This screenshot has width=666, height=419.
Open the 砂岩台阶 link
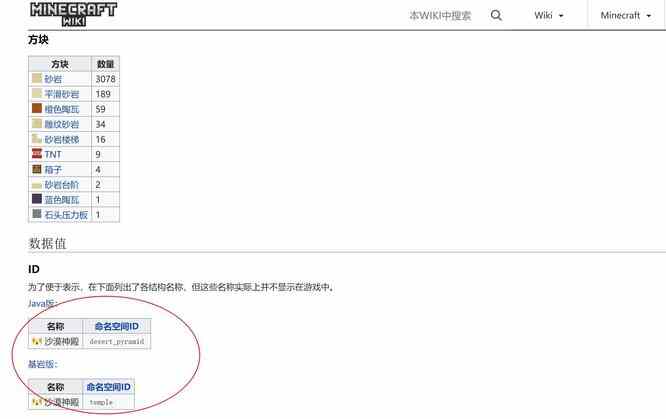61,185
